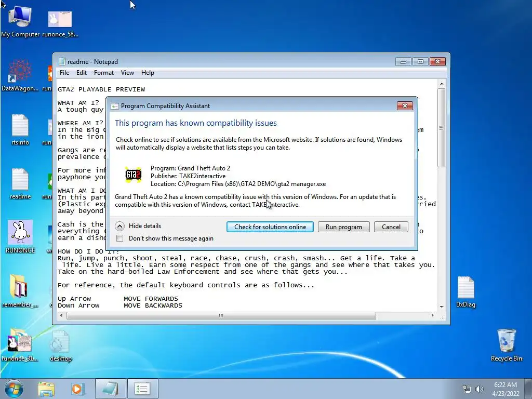The width and height of the screenshot is (532, 399).
Task: Click the network tray icon
Action: click(467, 389)
